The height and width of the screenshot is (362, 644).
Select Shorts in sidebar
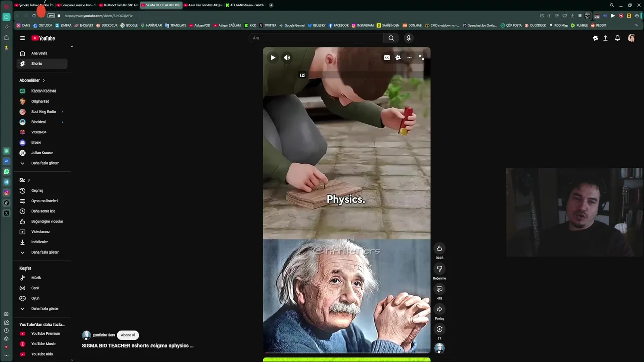pos(42,64)
